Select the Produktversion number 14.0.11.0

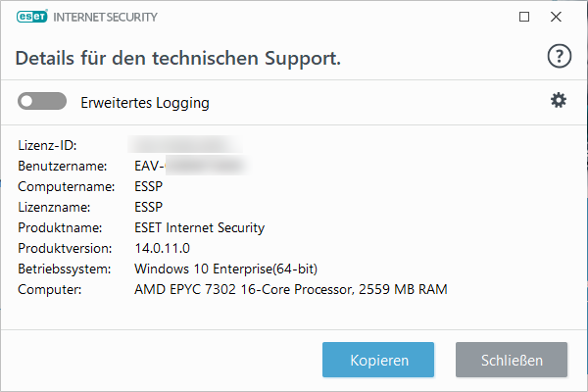[x=162, y=248]
